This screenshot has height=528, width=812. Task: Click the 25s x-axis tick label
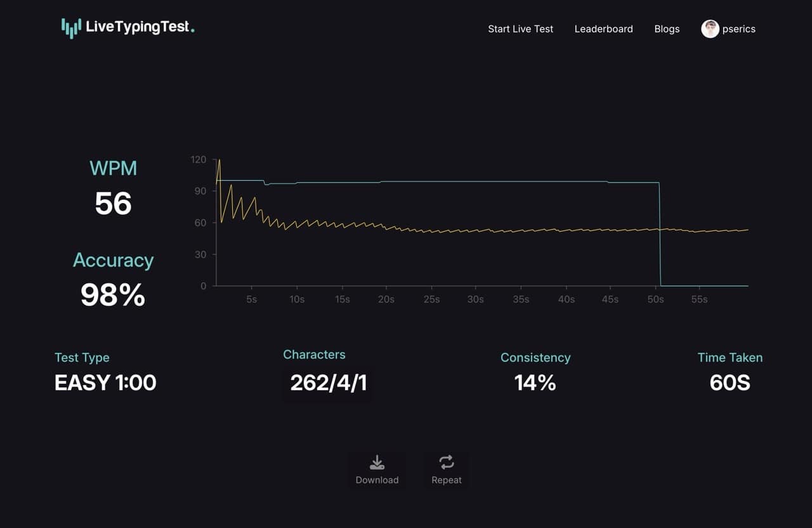(x=431, y=300)
